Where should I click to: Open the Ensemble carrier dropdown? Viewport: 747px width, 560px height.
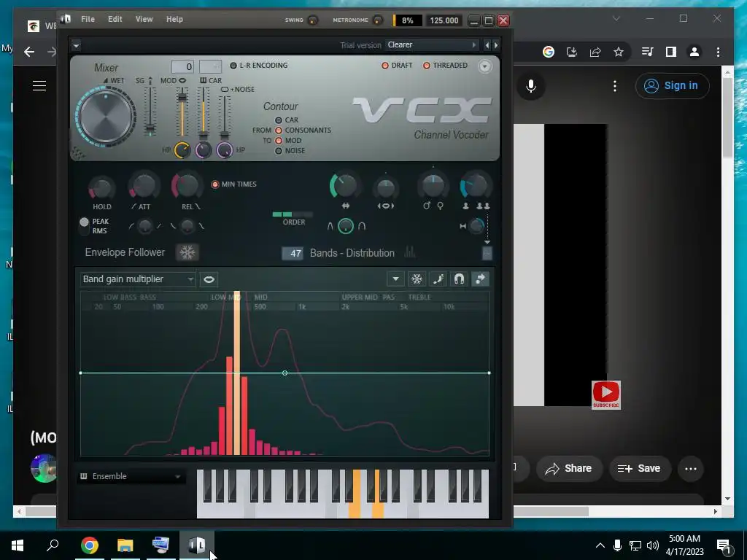tap(131, 476)
